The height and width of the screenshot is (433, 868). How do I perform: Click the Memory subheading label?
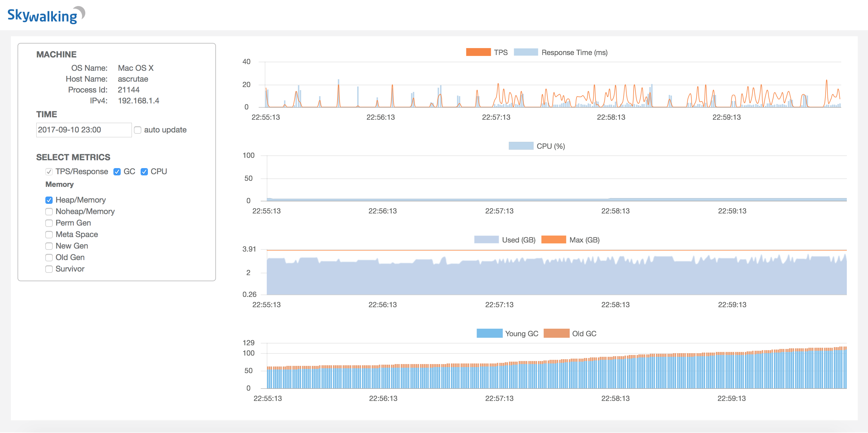60,184
